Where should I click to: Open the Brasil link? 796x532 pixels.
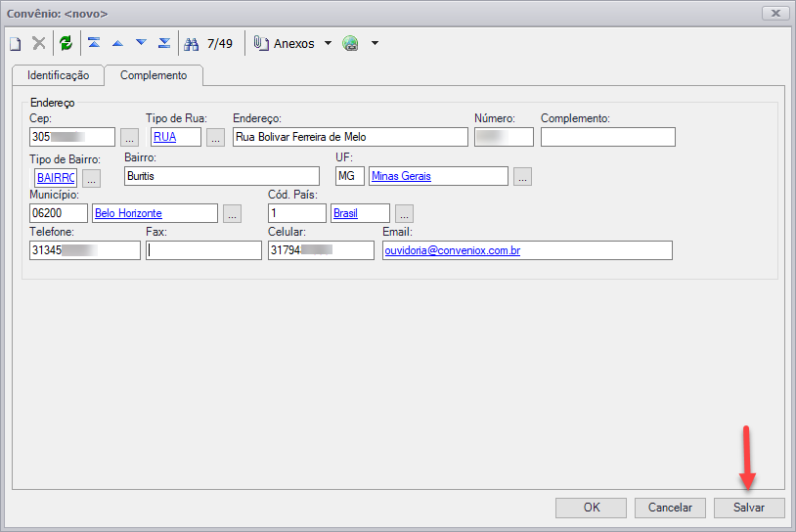(x=346, y=213)
